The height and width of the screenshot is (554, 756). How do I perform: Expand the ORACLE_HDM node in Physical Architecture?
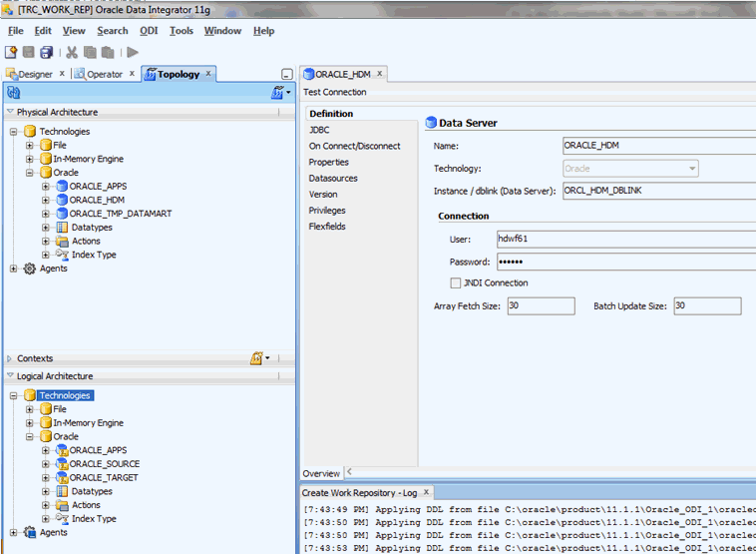[x=45, y=200]
